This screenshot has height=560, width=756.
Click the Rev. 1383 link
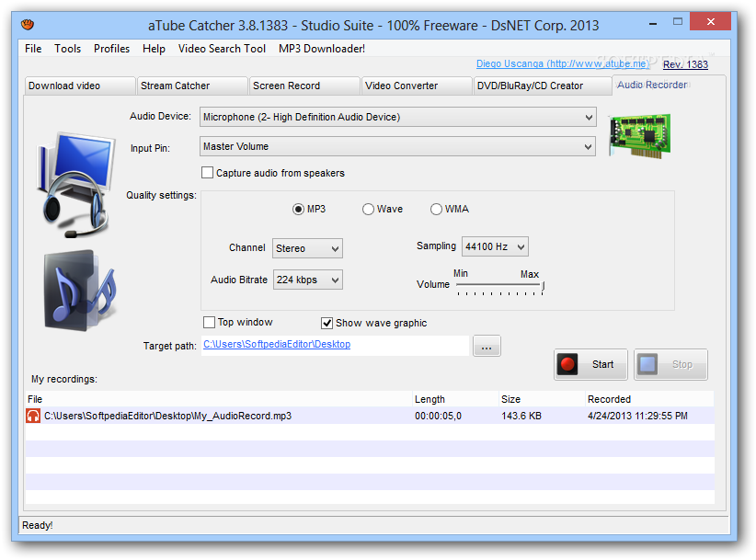(685, 64)
